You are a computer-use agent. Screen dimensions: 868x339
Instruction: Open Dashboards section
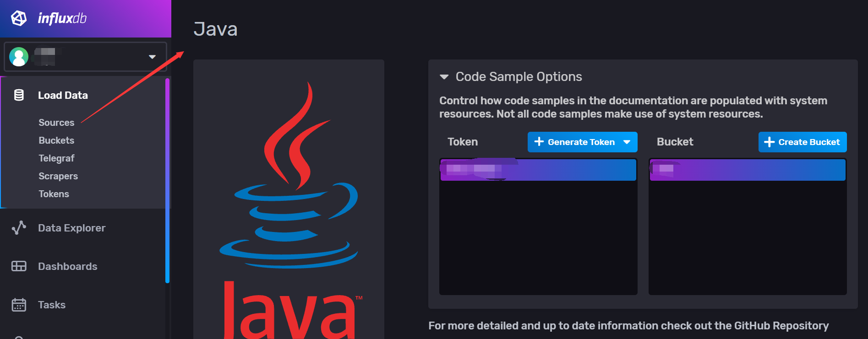pyautogui.click(x=67, y=266)
